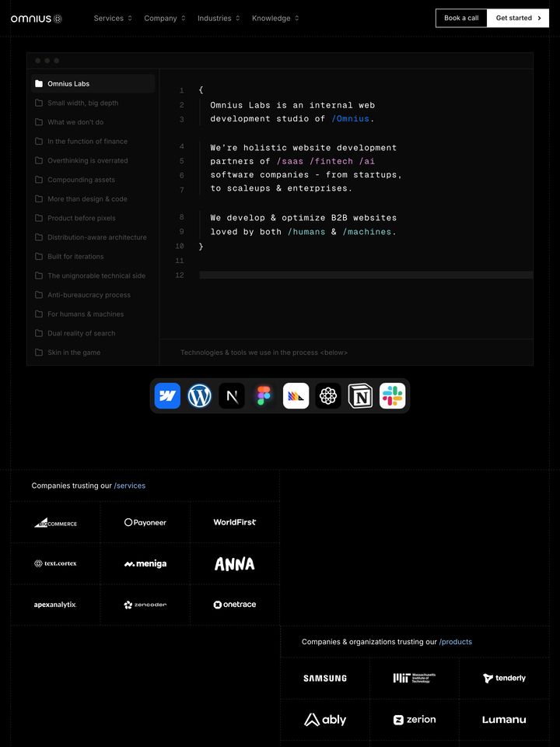Select 'In the function of finance' item
The width and height of the screenshot is (560, 747).
(93, 141)
